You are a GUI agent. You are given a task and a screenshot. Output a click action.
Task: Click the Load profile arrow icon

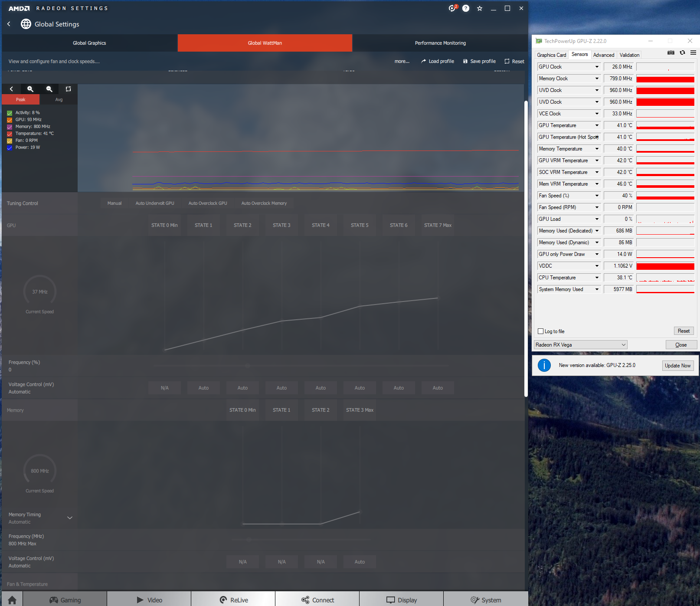pyautogui.click(x=423, y=61)
